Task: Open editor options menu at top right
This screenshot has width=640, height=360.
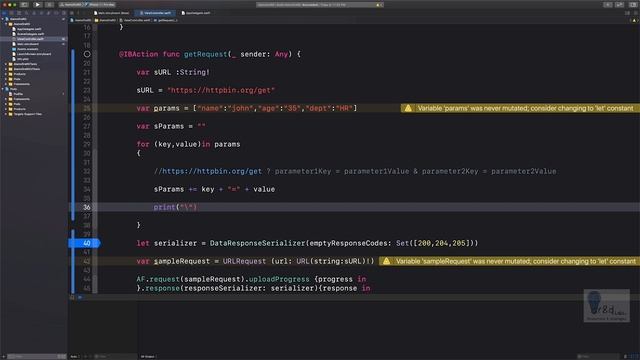Action: (x=627, y=13)
